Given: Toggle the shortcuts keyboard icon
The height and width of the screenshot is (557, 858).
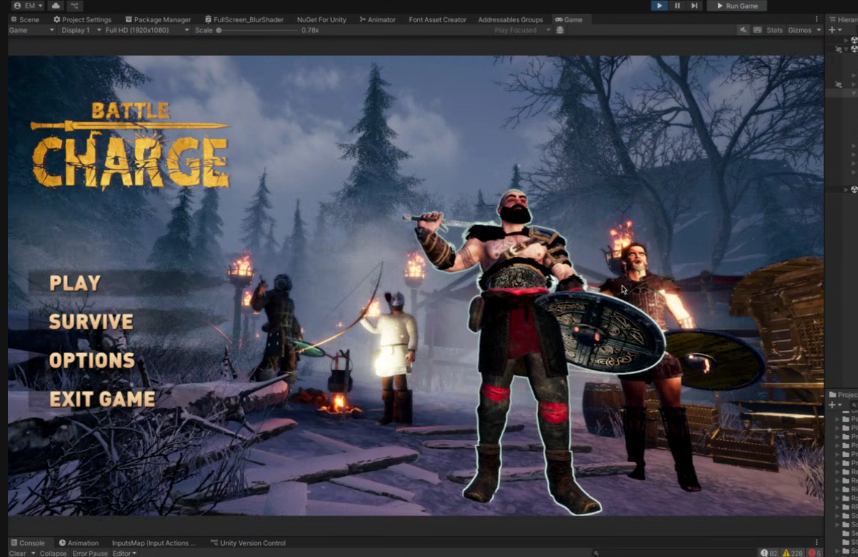Looking at the screenshot, I should [x=757, y=30].
